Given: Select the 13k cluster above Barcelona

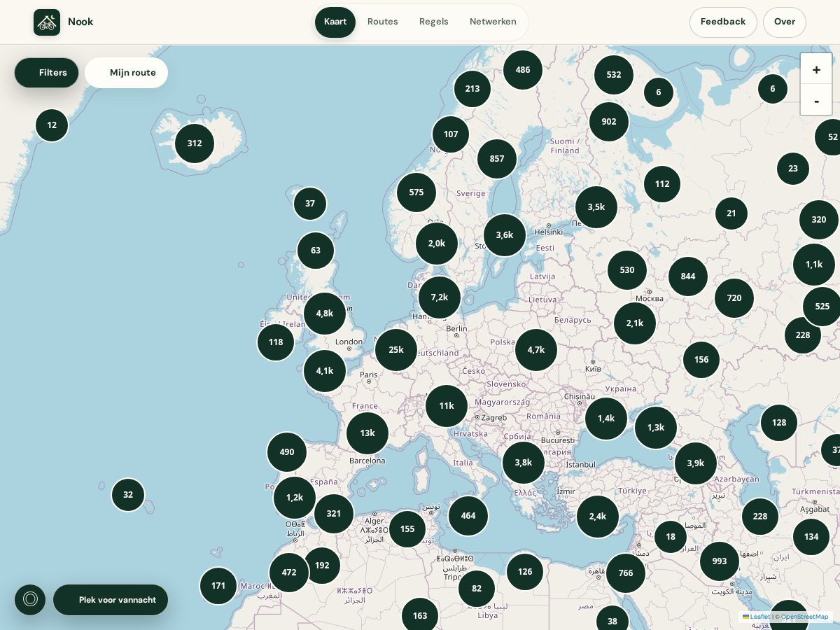Looking at the screenshot, I should pyautogui.click(x=367, y=433).
